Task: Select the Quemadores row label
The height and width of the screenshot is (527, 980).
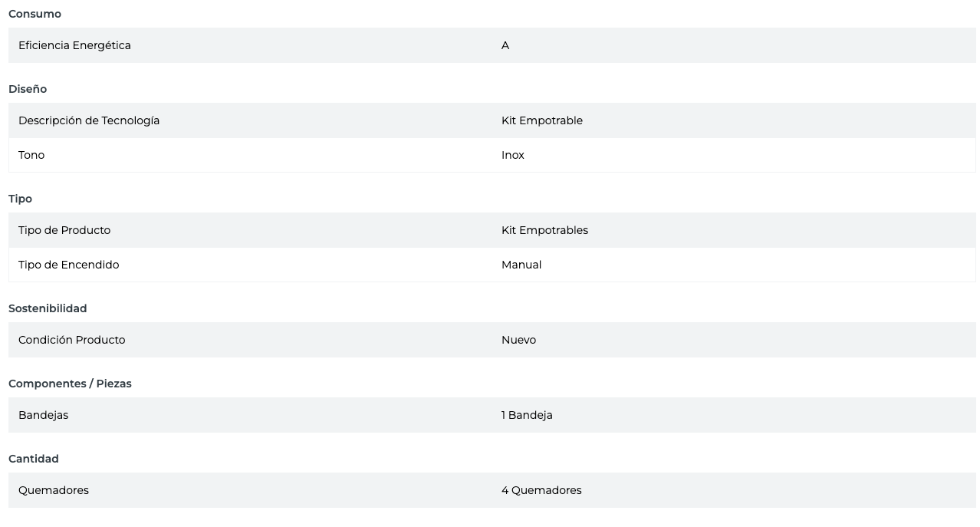Action: coord(54,490)
